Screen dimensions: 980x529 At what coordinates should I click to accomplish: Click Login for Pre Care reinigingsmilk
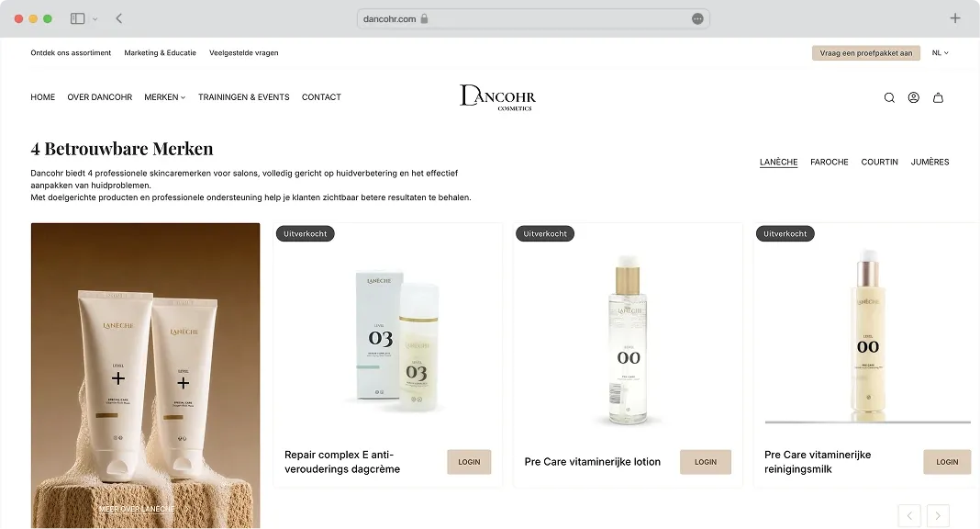[x=947, y=462]
